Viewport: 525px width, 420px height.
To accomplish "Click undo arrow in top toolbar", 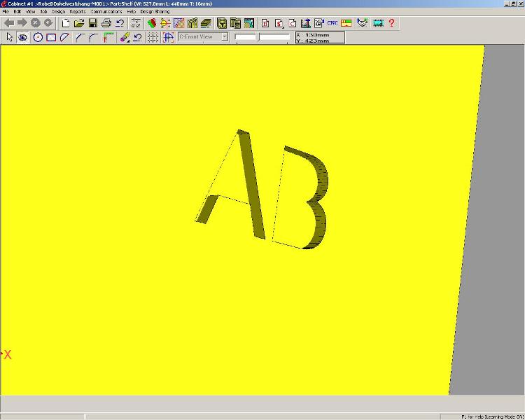I will pos(120,23).
